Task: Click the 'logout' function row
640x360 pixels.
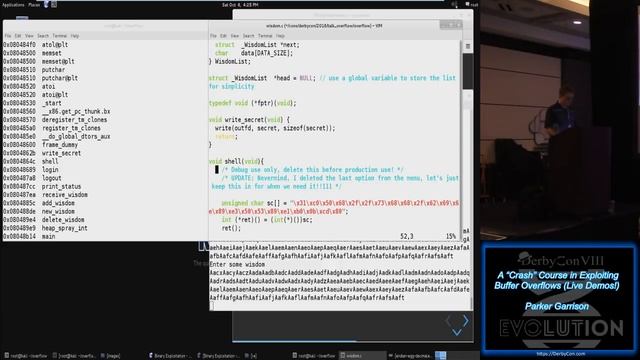Action: pyautogui.click(x=33, y=178)
